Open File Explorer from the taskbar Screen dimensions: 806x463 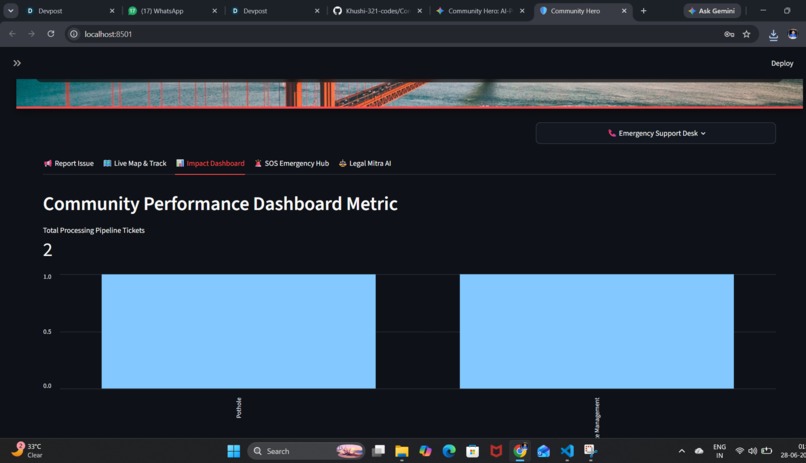(x=401, y=451)
